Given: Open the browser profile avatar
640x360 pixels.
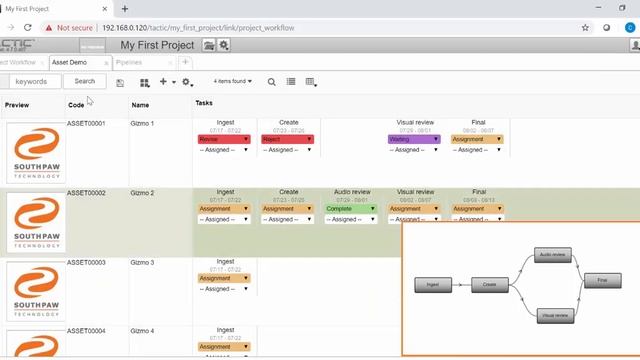Looking at the screenshot, I should tap(630, 28).
